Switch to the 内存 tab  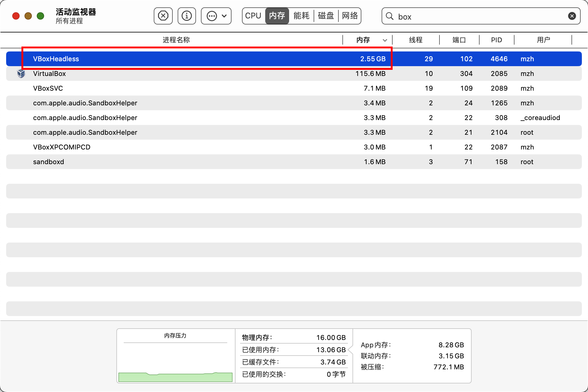[x=277, y=16]
